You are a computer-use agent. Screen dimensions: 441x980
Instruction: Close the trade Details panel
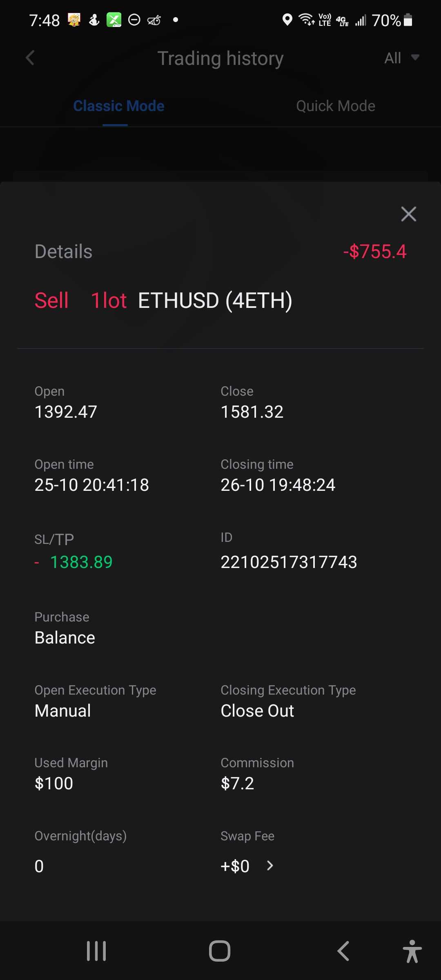408,214
